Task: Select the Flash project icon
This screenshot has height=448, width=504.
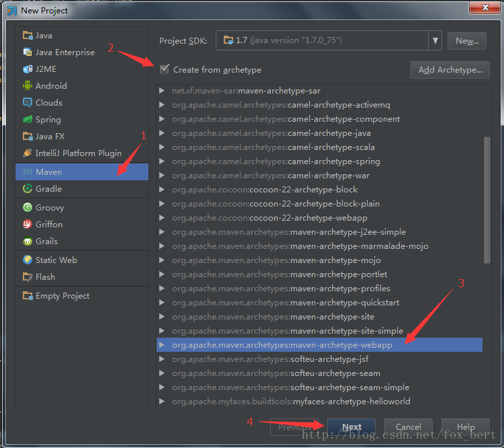Action: 28,276
